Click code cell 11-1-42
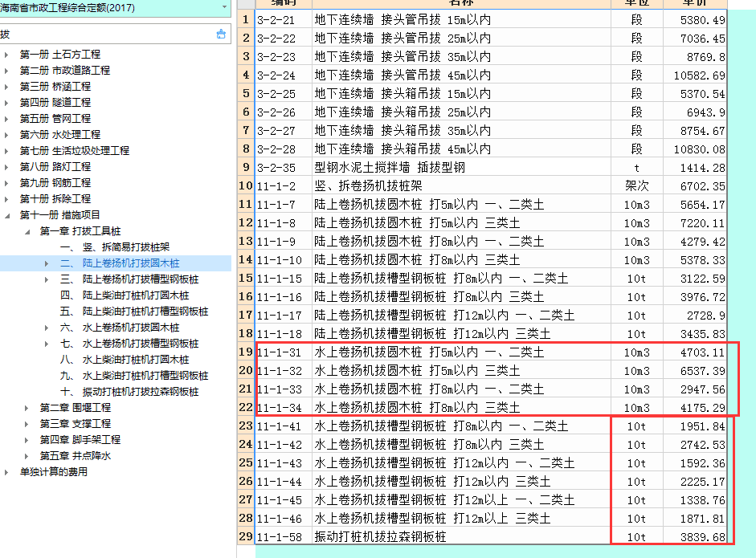The width and height of the screenshot is (756, 558). pyautogui.click(x=284, y=444)
